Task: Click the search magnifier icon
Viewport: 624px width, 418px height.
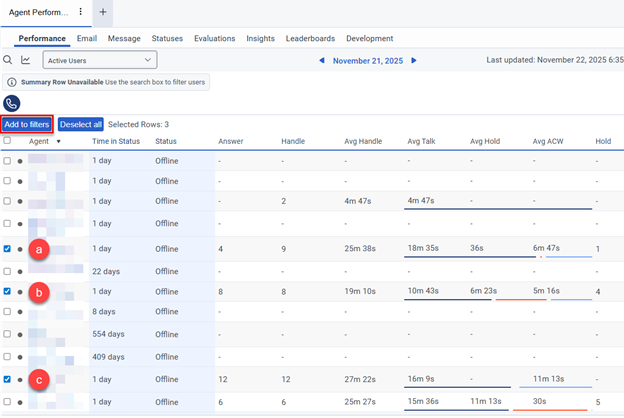Action: pos(8,60)
